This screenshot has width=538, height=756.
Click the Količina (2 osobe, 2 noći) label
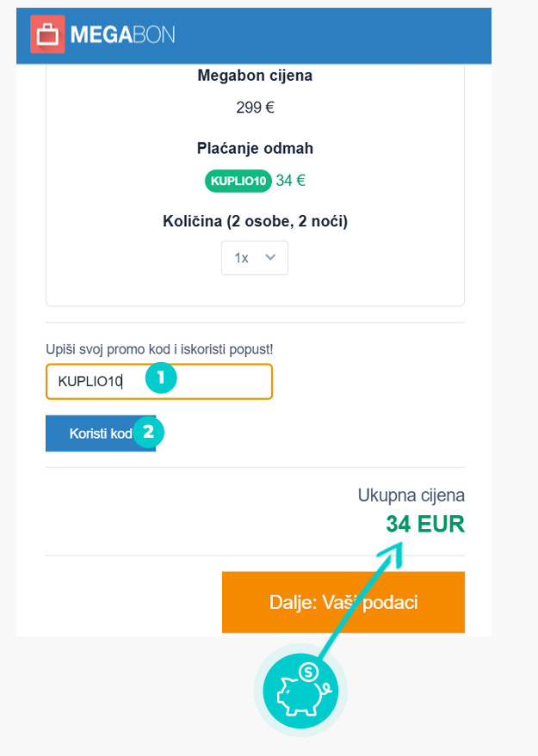(255, 221)
